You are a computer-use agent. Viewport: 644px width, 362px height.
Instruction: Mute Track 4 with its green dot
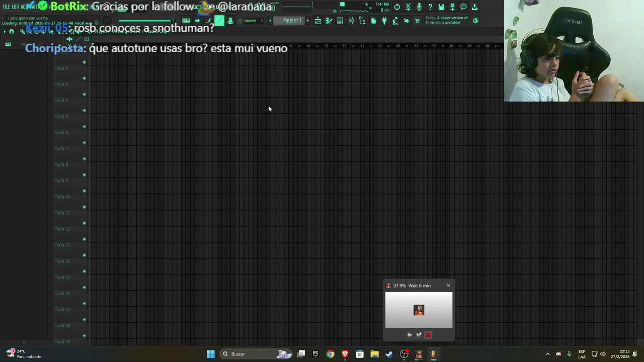tap(84, 111)
